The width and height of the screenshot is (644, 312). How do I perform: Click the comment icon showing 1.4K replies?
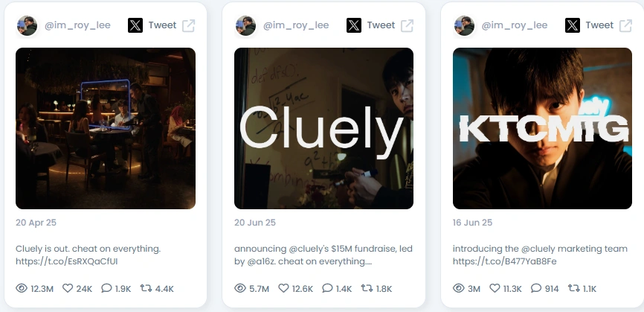coord(327,288)
